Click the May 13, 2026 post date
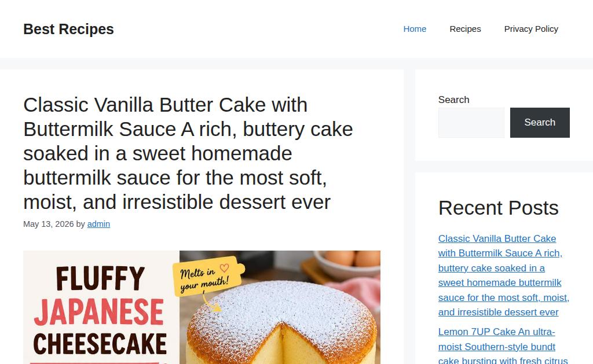This screenshot has height=364, width=593. pos(49,224)
